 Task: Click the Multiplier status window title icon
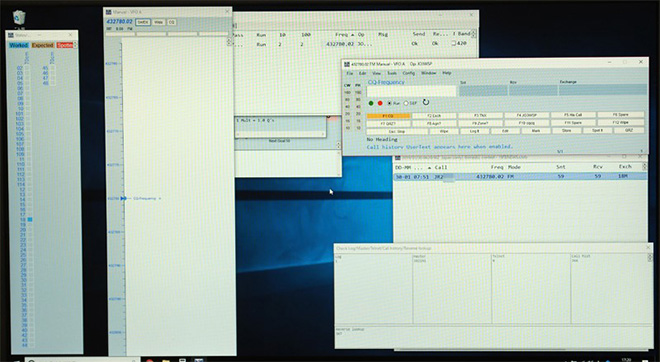pos(11,35)
